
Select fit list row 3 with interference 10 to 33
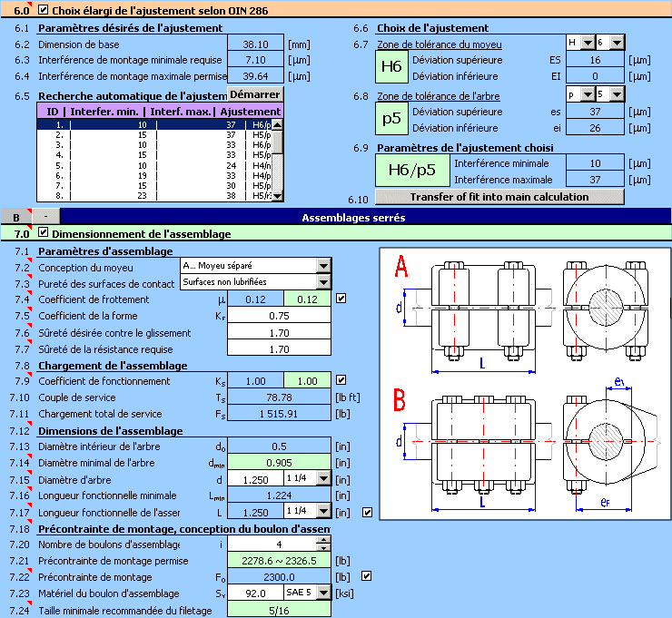(154, 145)
